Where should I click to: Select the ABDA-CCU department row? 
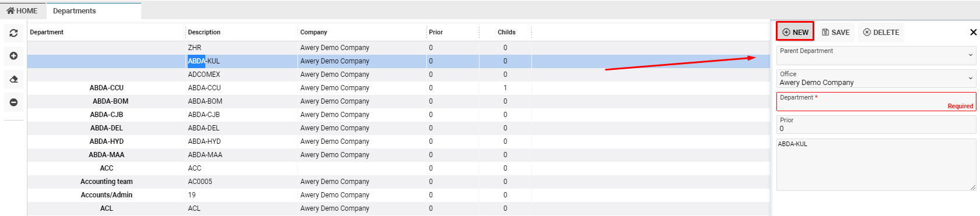click(398, 88)
